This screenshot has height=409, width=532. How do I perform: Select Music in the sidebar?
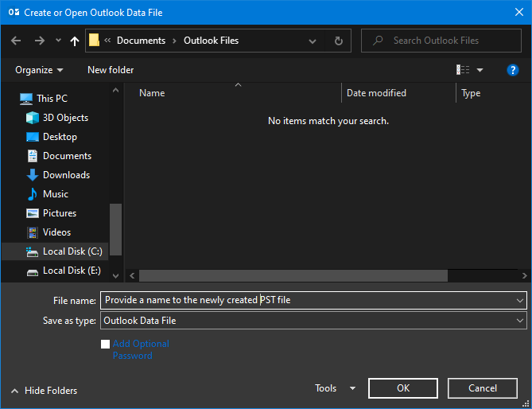[55, 194]
